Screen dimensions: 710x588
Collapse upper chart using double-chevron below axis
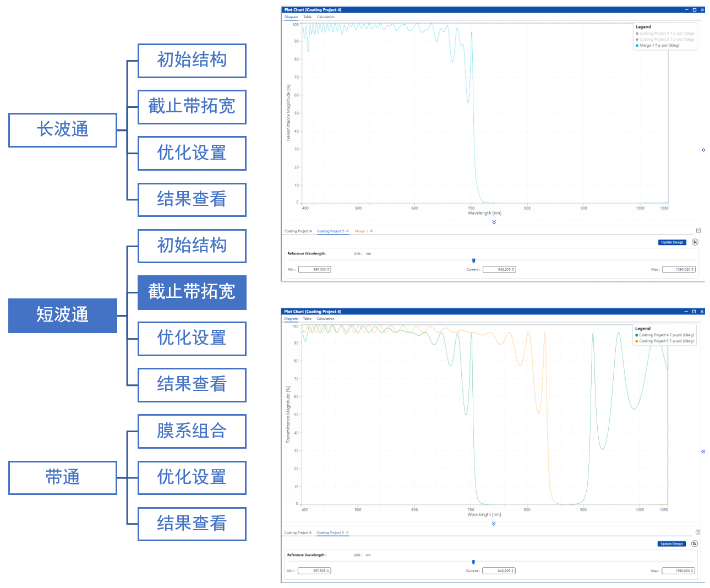[494, 222]
